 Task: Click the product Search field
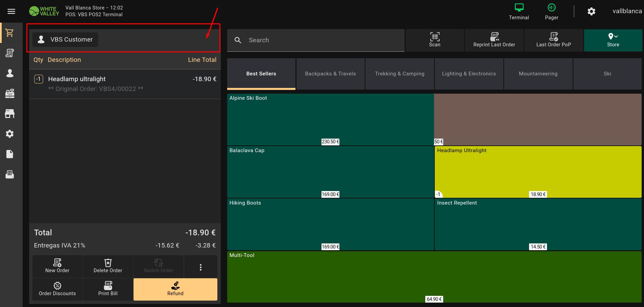pyautogui.click(x=321, y=40)
